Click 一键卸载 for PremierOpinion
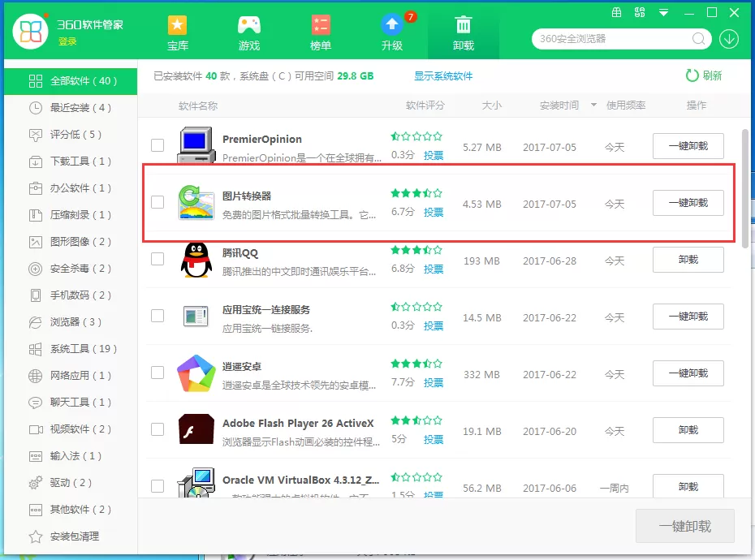The width and height of the screenshot is (755, 560). pos(688,146)
